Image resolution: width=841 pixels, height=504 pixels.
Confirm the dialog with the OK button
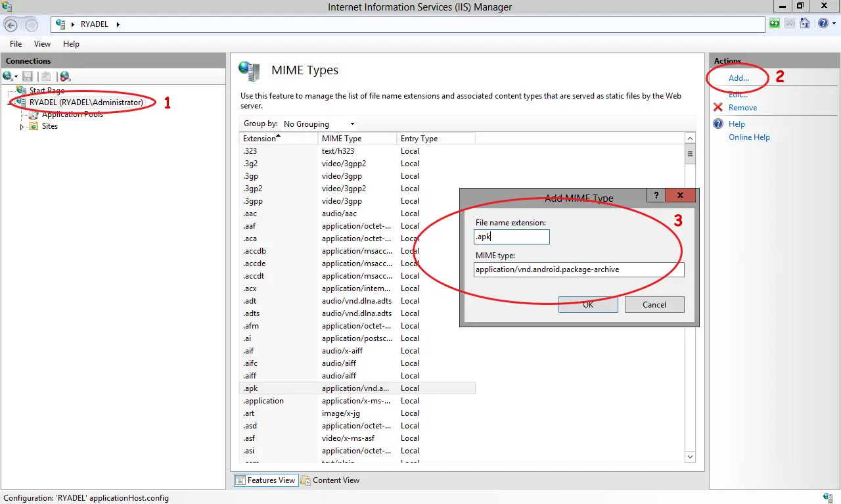(x=587, y=304)
